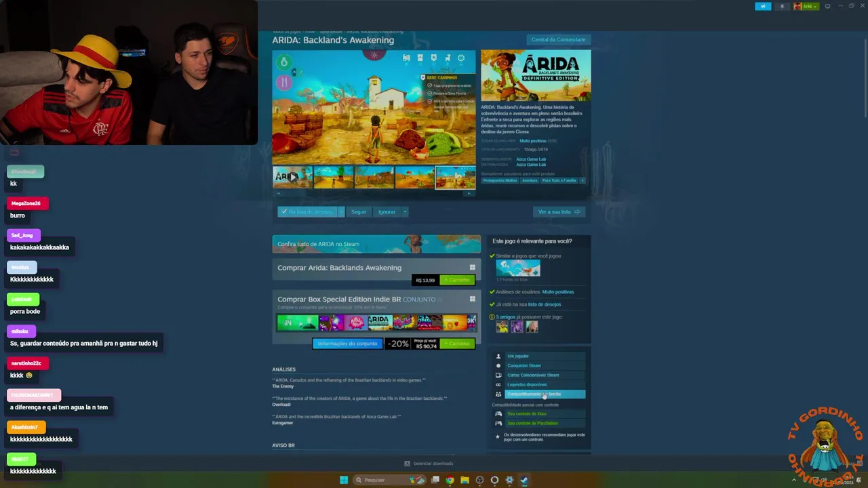Open ARIDA thumbnail in bundle strip

click(x=379, y=323)
